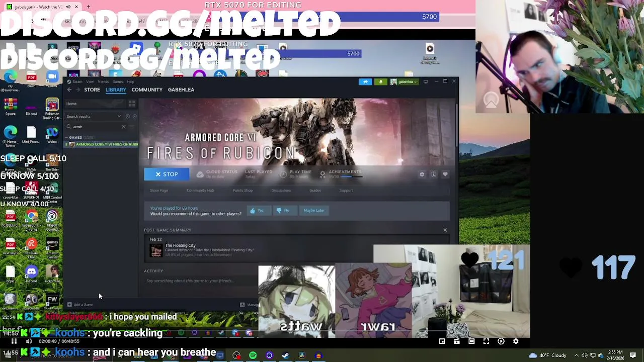Open Spotify from the taskbar
644x362 pixels.
pos(253,356)
